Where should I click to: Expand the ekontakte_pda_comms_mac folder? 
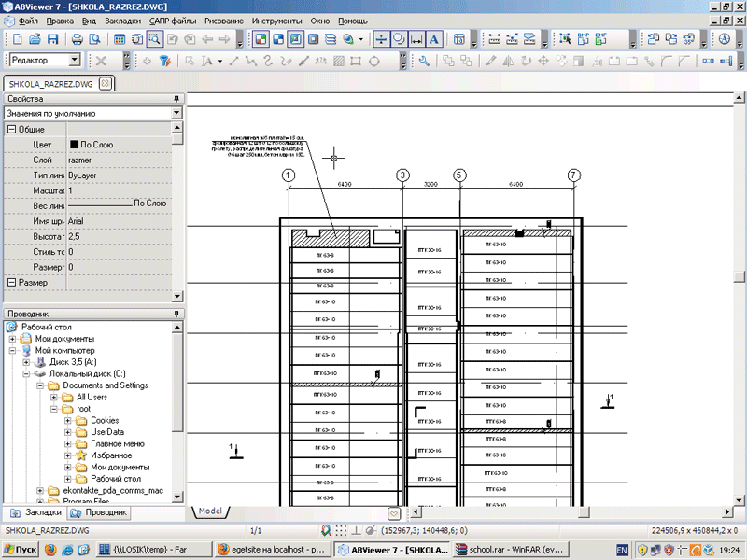tap(40, 491)
